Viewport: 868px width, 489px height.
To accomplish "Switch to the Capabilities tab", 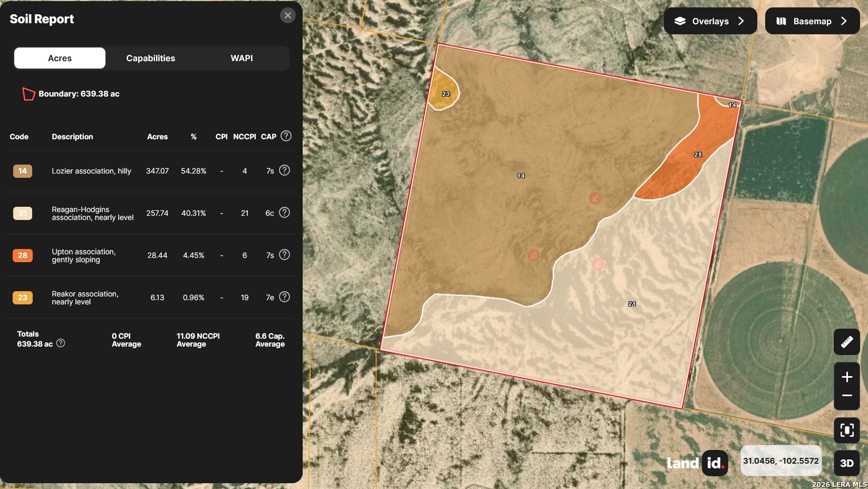I will (x=150, y=58).
